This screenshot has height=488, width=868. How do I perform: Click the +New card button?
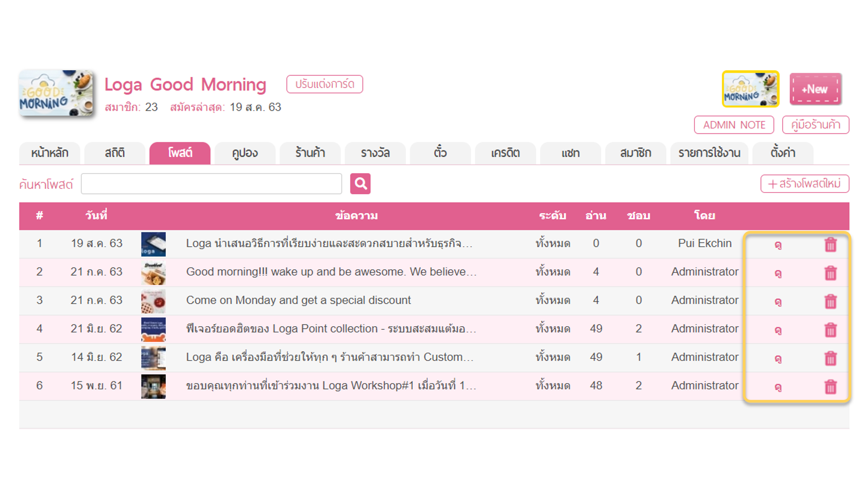coord(816,89)
